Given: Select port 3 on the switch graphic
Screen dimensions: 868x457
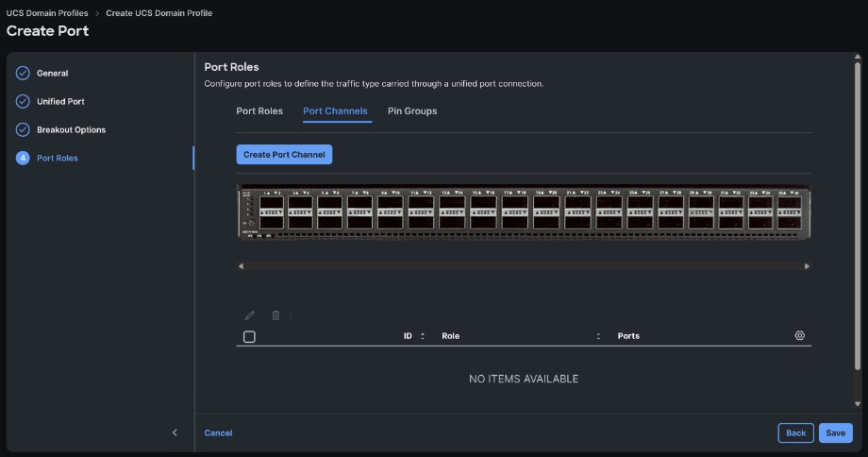Looking at the screenshot, I should coord(300,202).
